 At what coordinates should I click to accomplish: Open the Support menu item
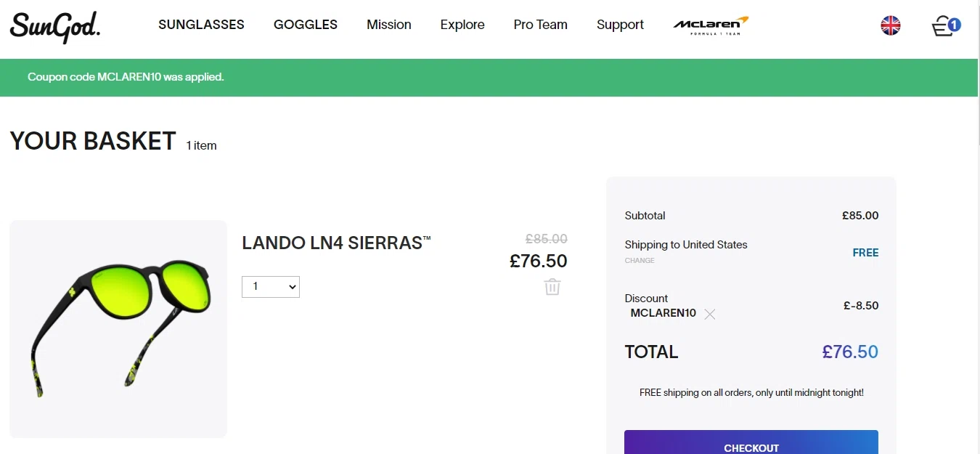(620, 25)
